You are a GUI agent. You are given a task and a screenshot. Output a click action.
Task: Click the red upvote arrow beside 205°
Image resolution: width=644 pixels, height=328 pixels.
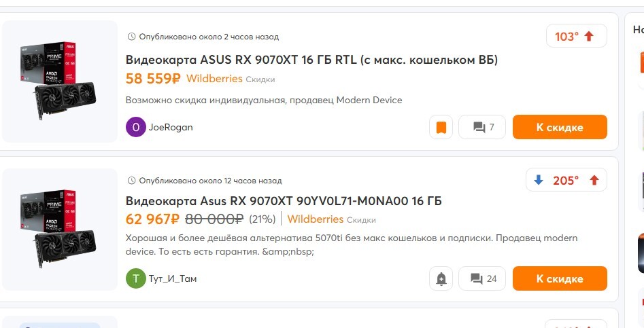tap(594, 180)
